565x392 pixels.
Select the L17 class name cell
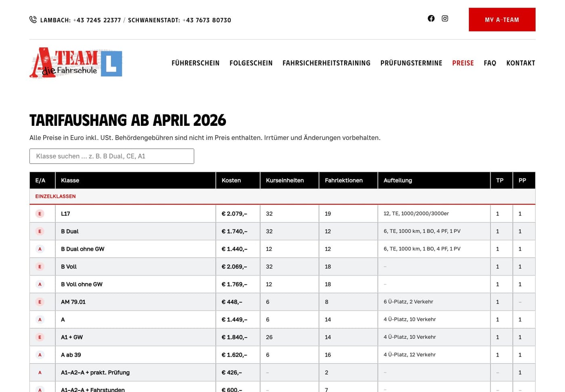[136, 214]
